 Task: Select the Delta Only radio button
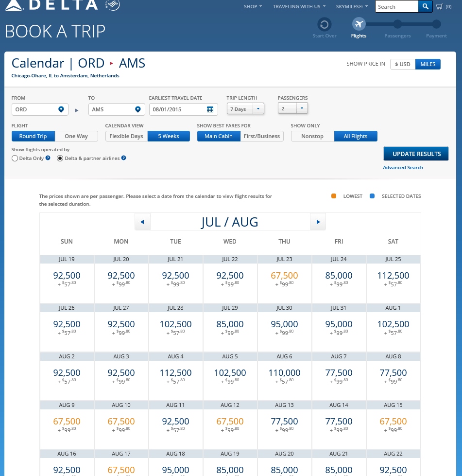tap(15, 159)
